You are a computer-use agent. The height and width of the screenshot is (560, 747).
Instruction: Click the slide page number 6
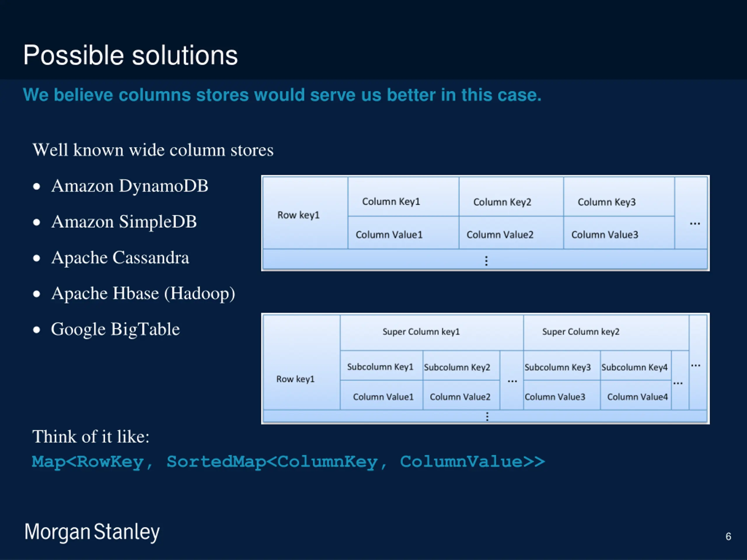tap(728, 536)
